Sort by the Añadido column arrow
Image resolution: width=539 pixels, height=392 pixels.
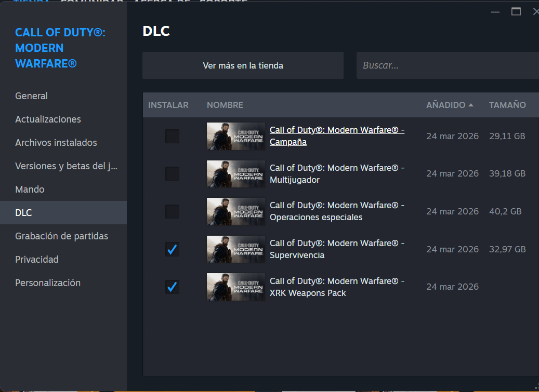pos(471,105)
